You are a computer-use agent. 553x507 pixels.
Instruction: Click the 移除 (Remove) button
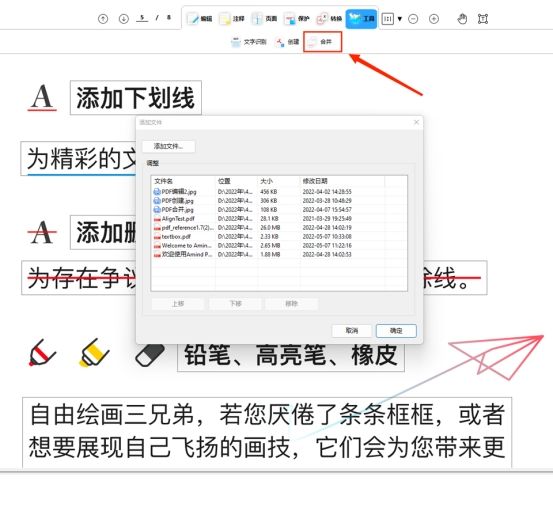292,304
